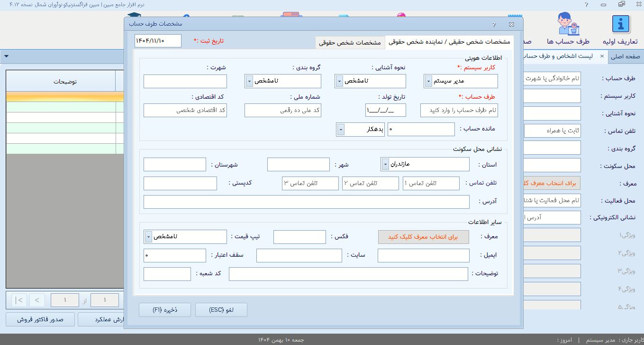Click the معرف selection button in dialog
This screenshot has width=644, height=345.
click(423, 237)
